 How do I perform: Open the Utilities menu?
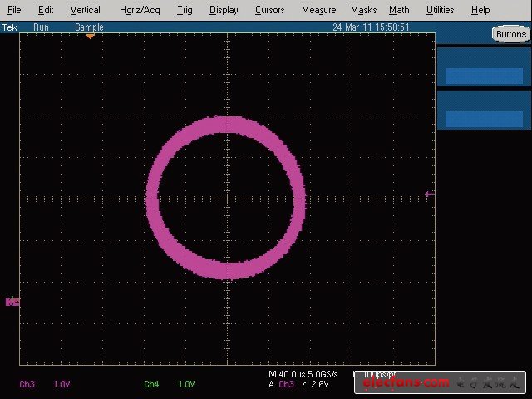440,10
